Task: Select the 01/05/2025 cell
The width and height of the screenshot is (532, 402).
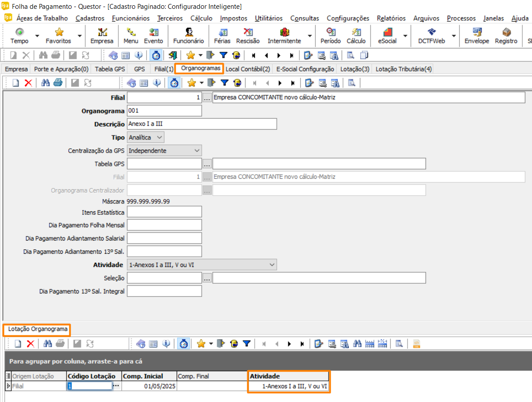Action: click(x=148, y=386)
